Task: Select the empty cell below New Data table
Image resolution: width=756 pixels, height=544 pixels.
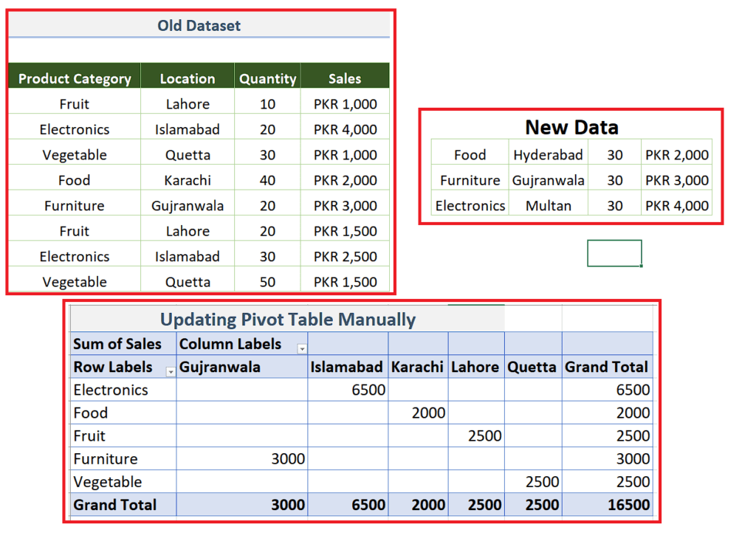Action: pos(614,252)
